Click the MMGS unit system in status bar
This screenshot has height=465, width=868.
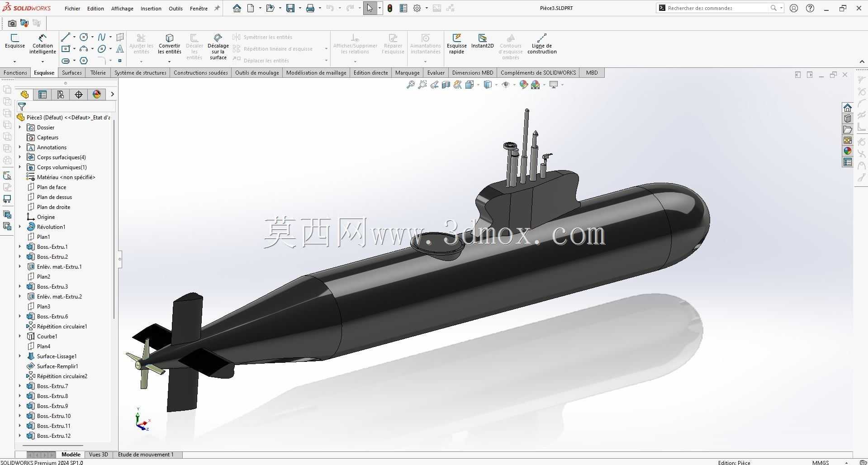pos(821,462)
